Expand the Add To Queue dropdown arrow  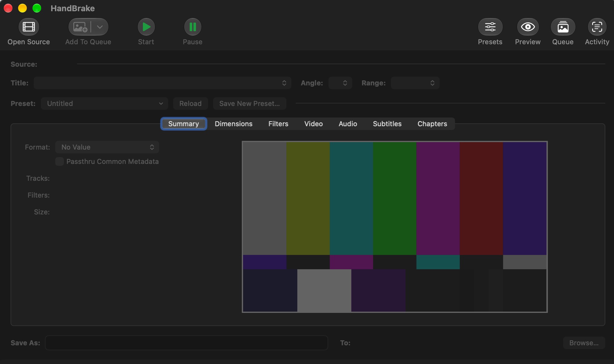[100, 27]
